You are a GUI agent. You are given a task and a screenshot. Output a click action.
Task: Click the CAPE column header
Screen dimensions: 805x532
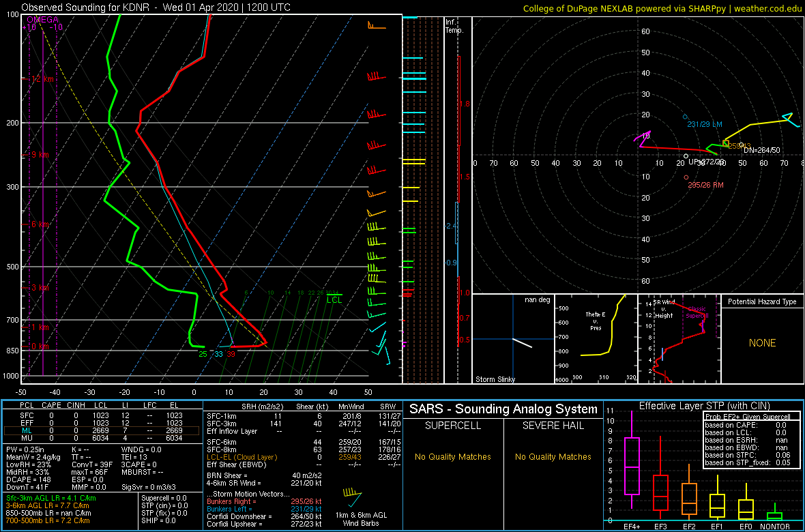coord(51,406)
